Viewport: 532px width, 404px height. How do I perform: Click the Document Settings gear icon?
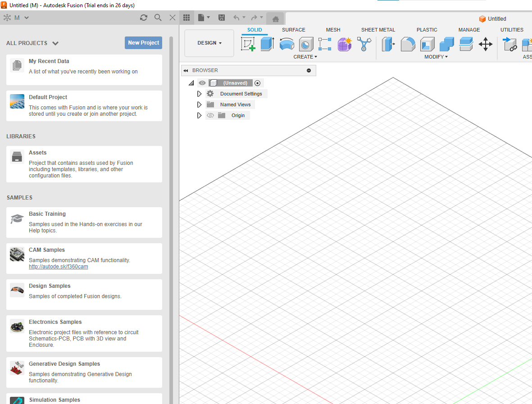(210, 94)
